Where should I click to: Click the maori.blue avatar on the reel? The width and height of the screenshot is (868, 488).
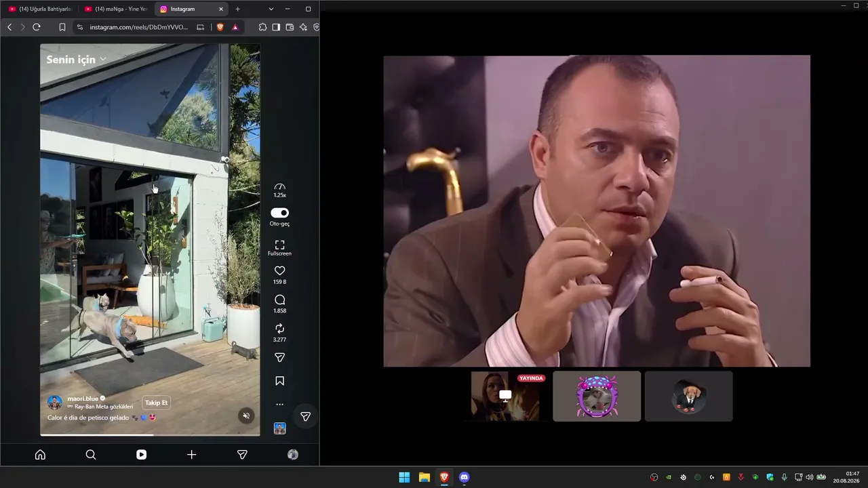(55, 403)
